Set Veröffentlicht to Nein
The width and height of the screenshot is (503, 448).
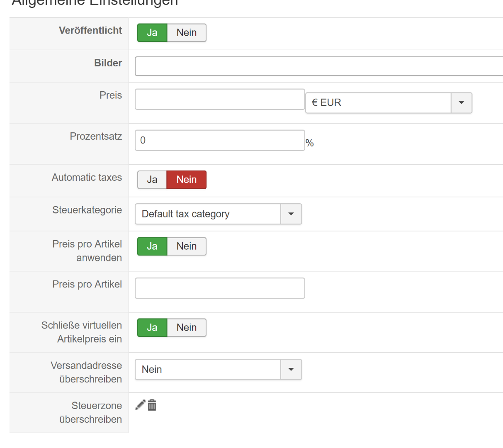click(187, 33)
